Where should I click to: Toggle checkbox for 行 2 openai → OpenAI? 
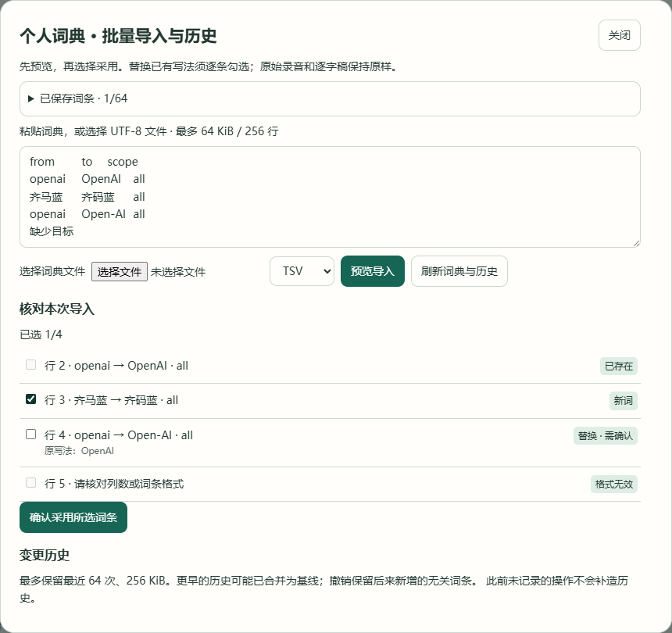coord(30,365)
